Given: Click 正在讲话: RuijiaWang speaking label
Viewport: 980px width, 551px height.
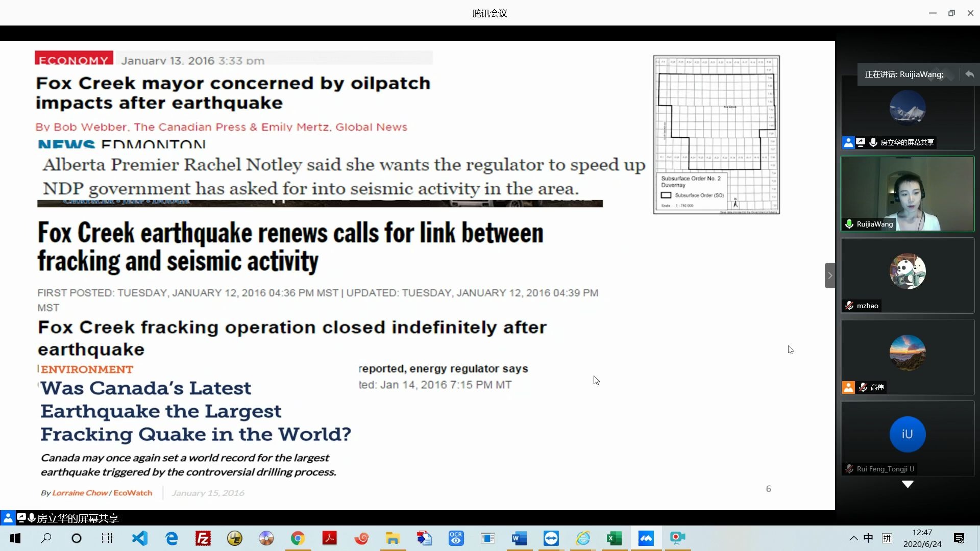Looking at the screenshot, I should coord(904,74).
